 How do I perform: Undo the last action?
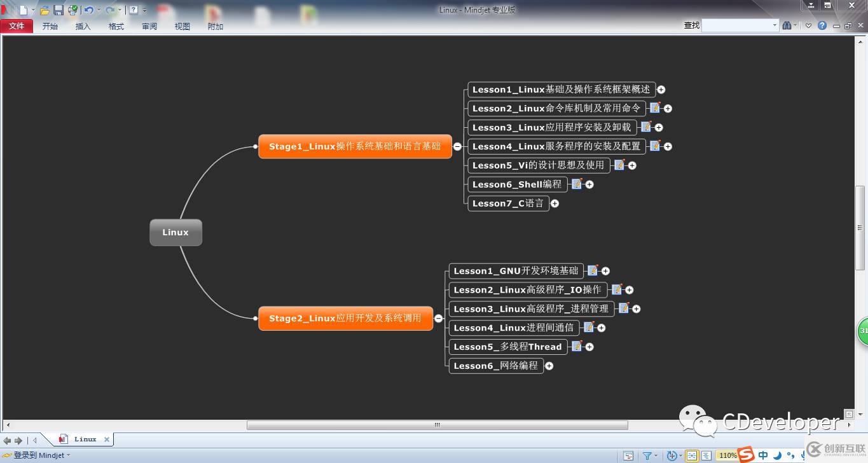88,10
